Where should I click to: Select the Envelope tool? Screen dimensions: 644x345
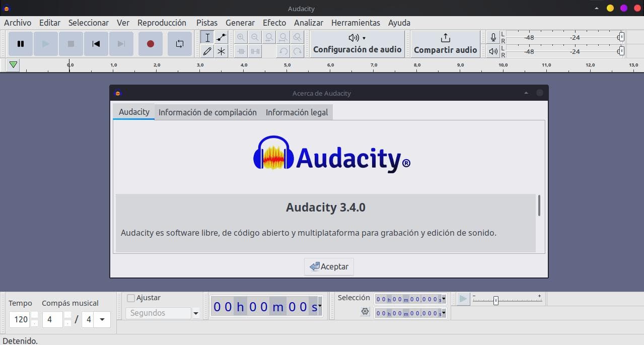[x=221, y=37]
